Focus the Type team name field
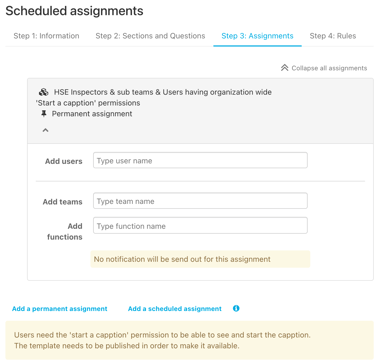The width and height of the screenshot is (384, 364). click(x=200, y=201)
